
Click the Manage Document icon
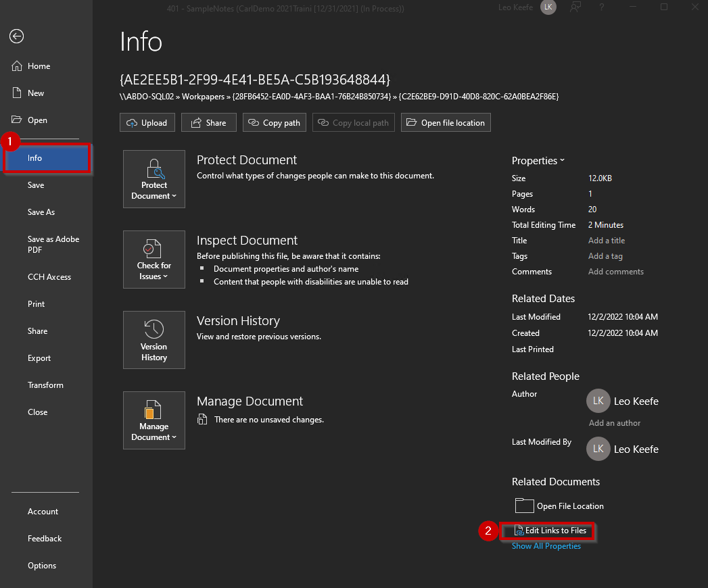pyautogui.click(x=153, y=410)
